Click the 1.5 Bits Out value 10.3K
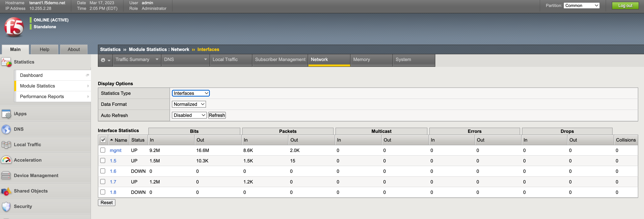The image size is (644, 219). (202, 161)
